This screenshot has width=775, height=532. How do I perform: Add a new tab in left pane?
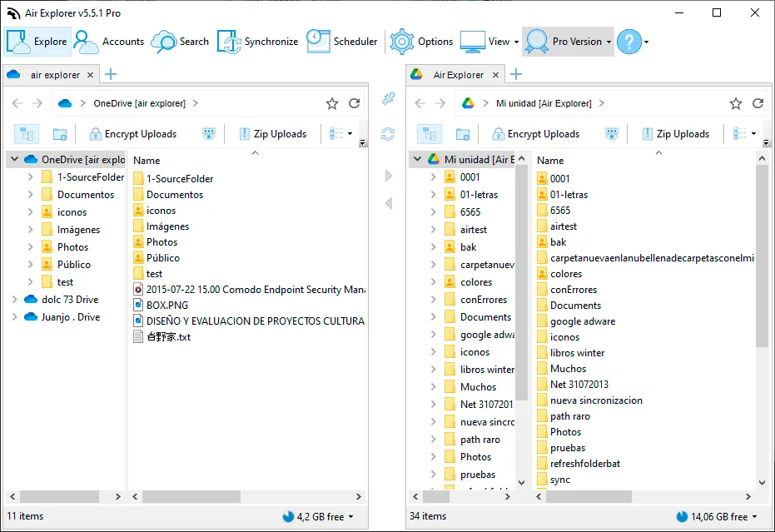[x=111, y=74]
